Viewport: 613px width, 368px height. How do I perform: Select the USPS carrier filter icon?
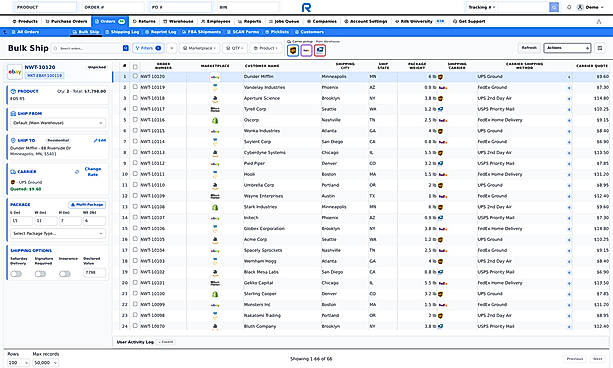(x=320, y=50)
